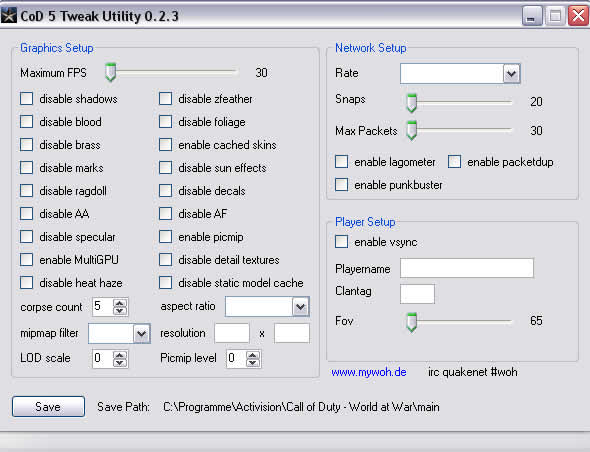Click the Maximum FPS value 30
Screen dimensions: 590x452
pyautogui.click(x=261, y=72)
